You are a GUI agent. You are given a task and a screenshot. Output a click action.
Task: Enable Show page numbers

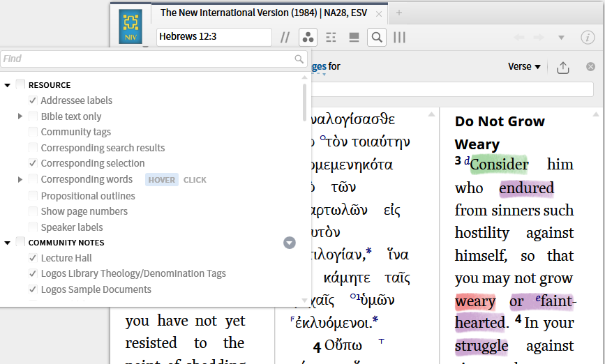point(33,211)
